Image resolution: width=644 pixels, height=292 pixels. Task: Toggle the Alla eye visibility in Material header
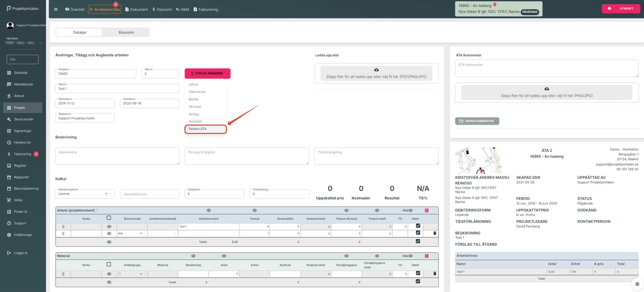coord(411,256)
